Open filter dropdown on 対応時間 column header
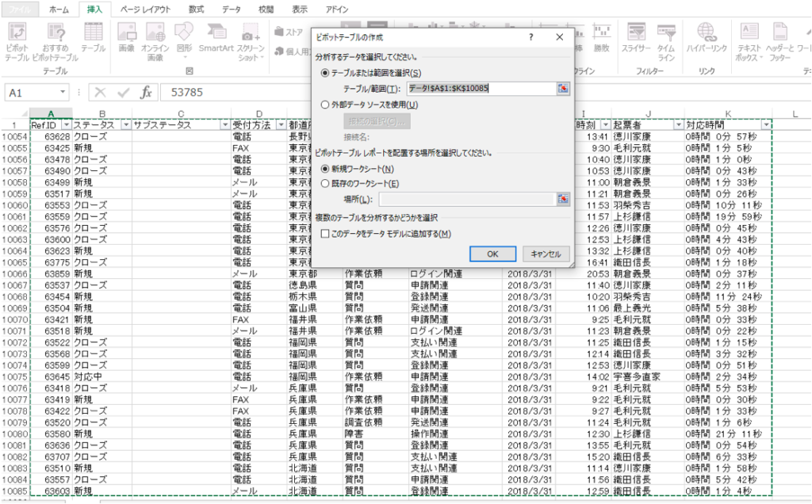The height and width of the screenshot is (504, 812). coord(766,125)
